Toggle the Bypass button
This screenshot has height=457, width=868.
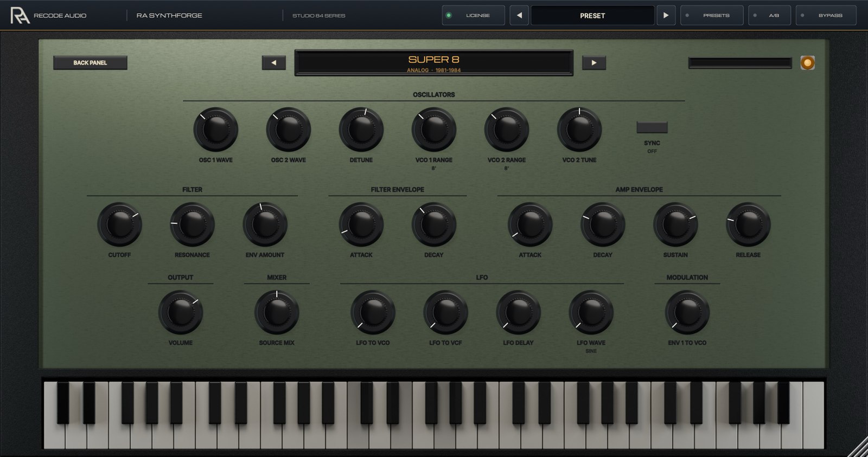[x=826, y=15]
